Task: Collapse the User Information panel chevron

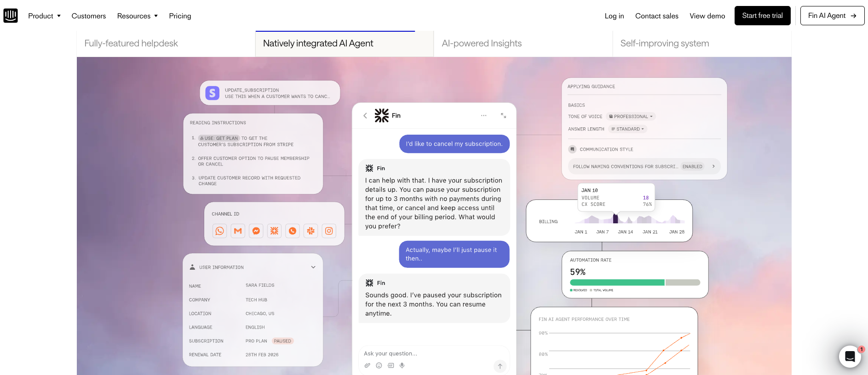Action: coord(313,267)
